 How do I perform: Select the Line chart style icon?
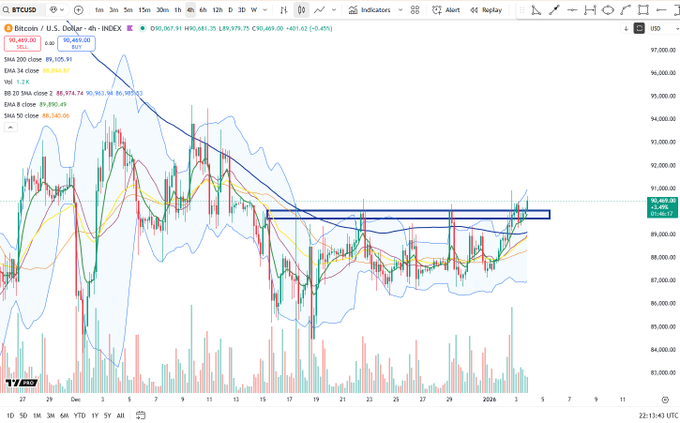point(320,10)
